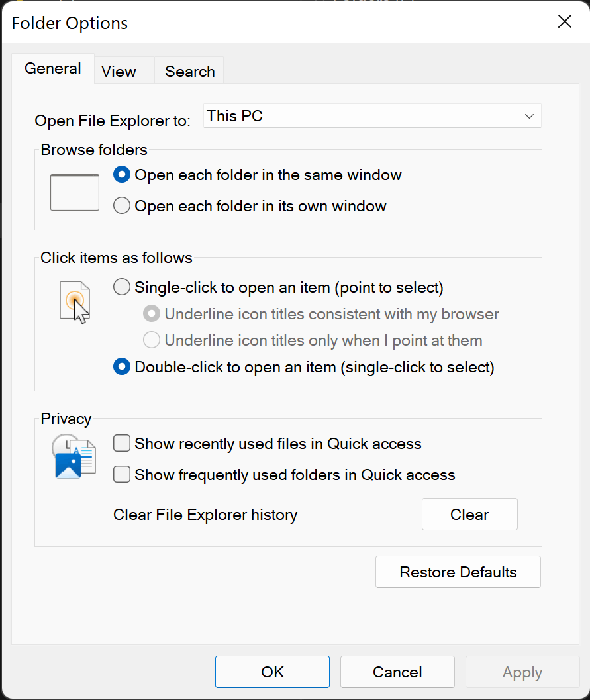Click the Privacy recent files icon
Screen dimensions: 590x700
(x=74, y=456)
